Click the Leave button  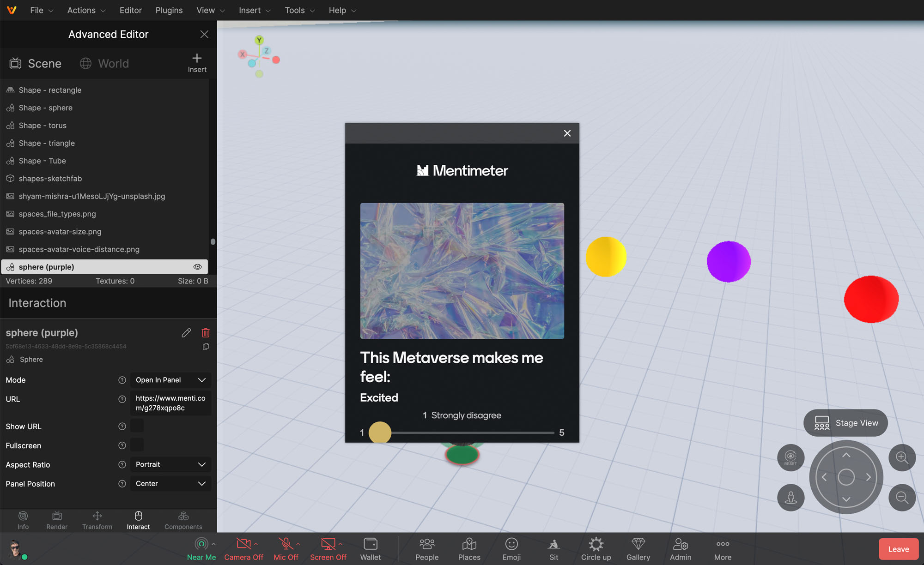898,549
